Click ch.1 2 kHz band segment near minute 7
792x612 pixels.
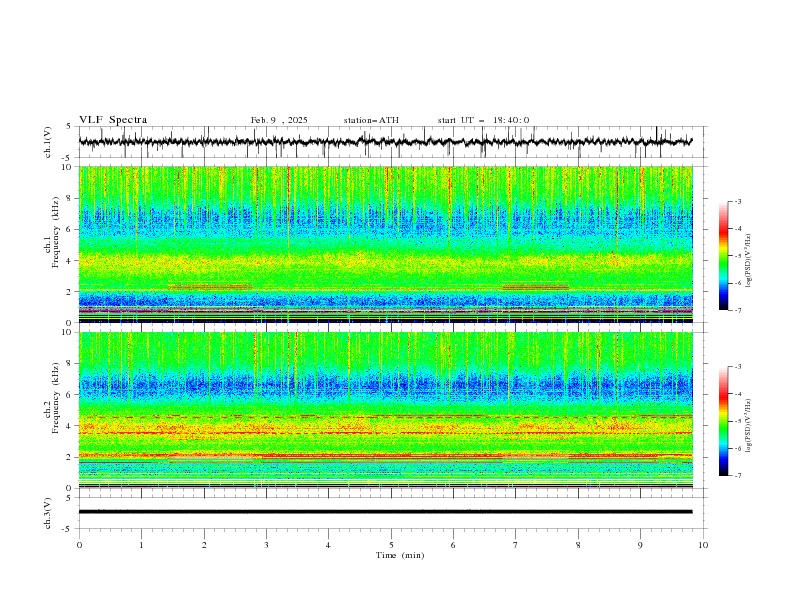pyautogui.click(x=536, y=287)
